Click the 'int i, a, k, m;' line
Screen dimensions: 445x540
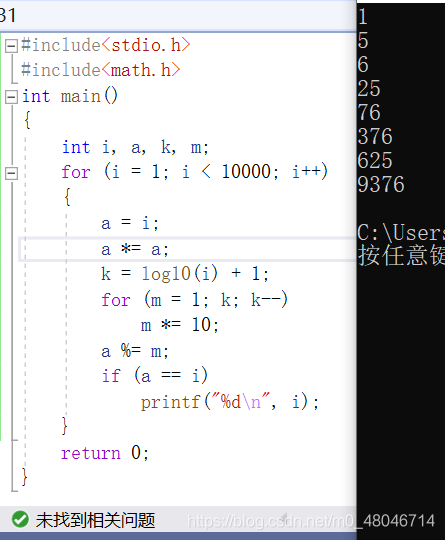pyautogui.click(x=135, y=147)
